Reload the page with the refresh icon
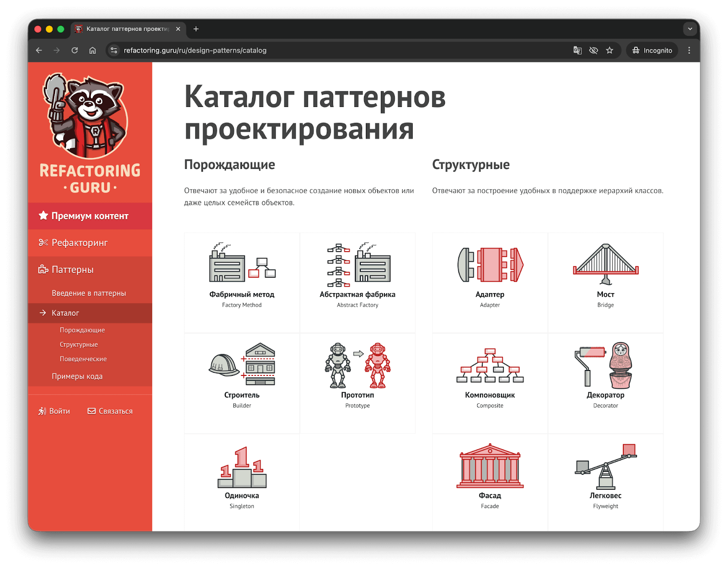This screenshot has height=568, width=728. click(x=75, y=51)
